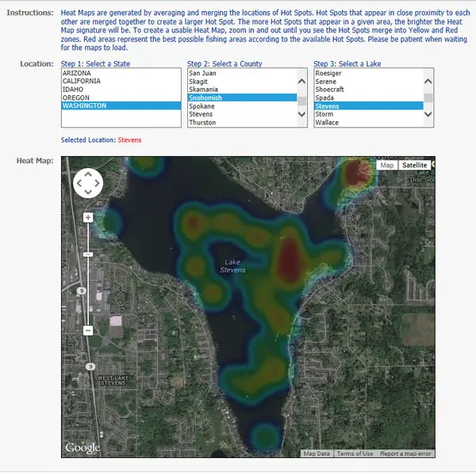Pick Wallace lake
The height and width of the screenshot is (474, 476).
369,123
